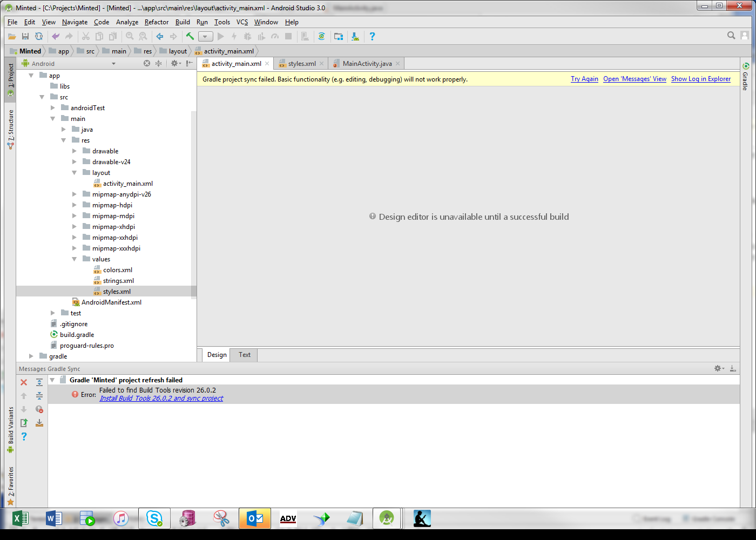Click Try Again in the sync warning bar
This screenshot has width=756, height=540.
(584, 79)
